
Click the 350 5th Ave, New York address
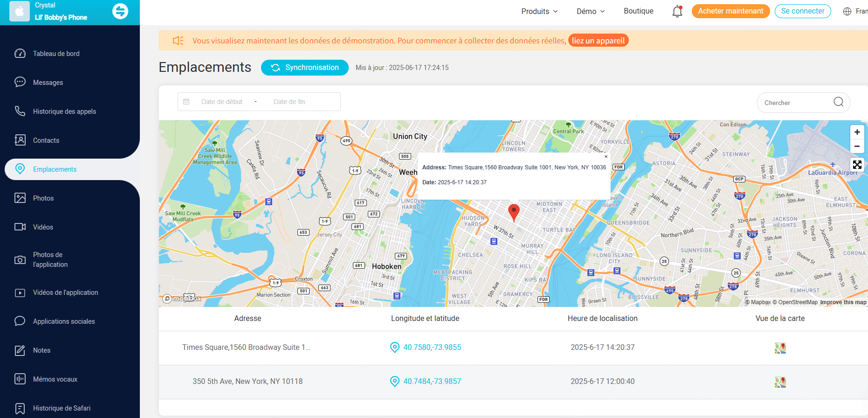(248, 381)
